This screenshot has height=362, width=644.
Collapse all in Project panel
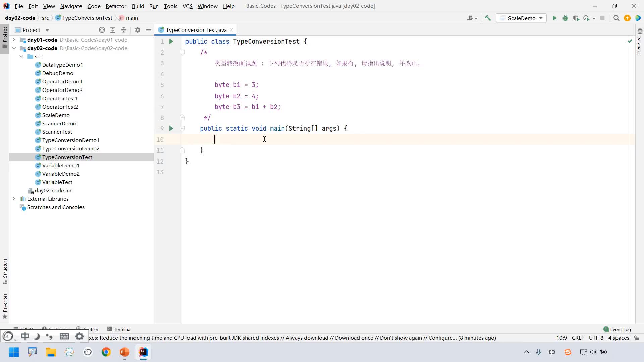pos(124,30)
